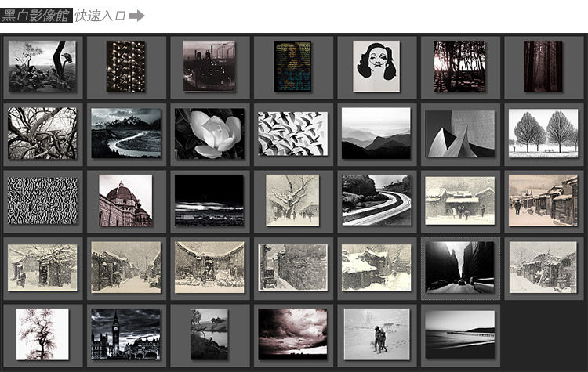Open the bare tree silhouette on white

42,334
